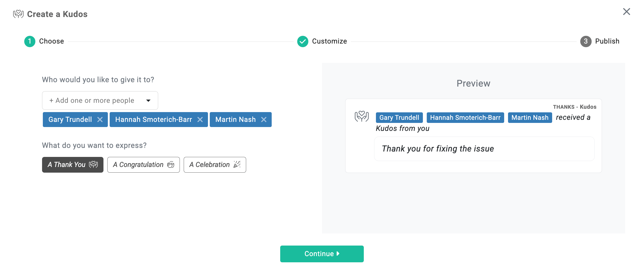The image size is (644, 269).
Task: Select the A Congratulation option
Action: pos(143,165)
